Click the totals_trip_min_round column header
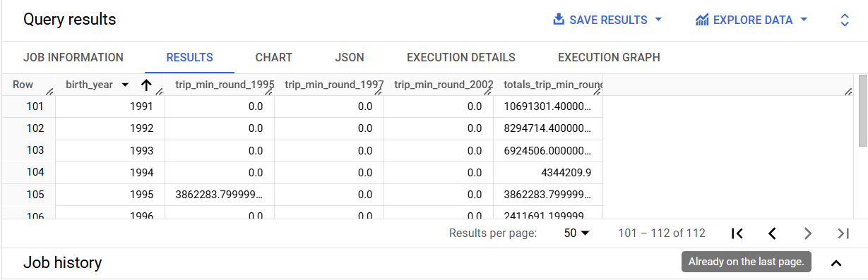868x280 pixels. tap(552, 85)
